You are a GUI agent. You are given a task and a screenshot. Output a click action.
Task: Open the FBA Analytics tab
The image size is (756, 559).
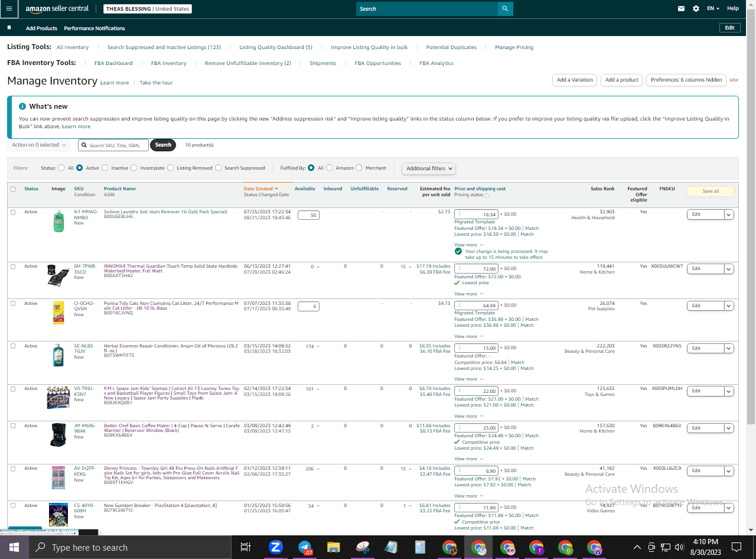click(436, 63)
